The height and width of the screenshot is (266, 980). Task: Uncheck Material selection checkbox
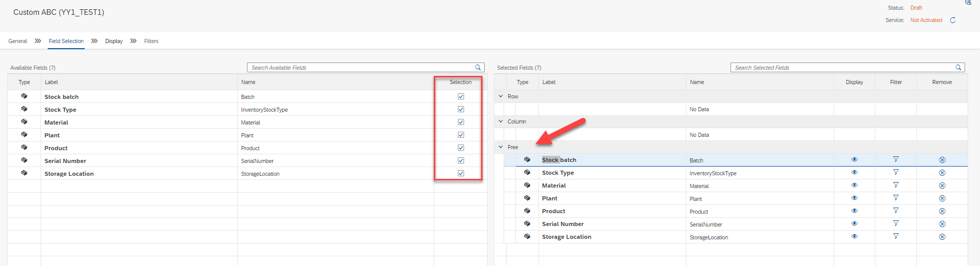(461, 122)
